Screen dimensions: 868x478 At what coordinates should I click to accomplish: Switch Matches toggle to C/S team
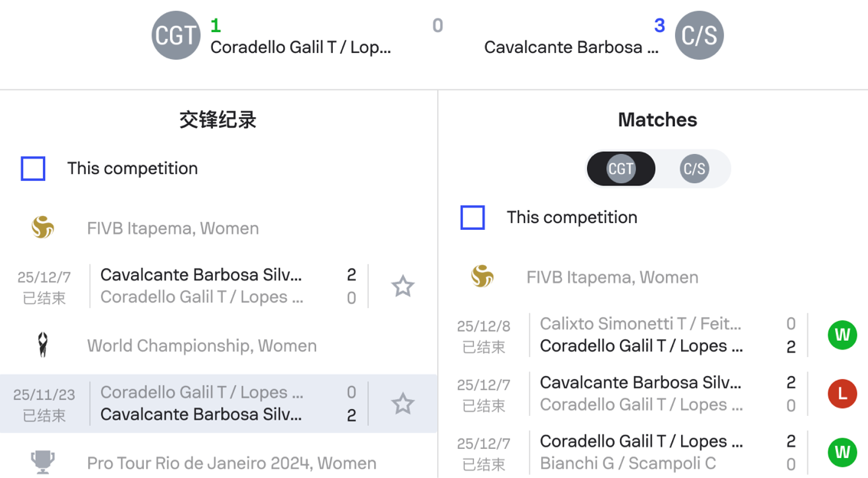[x=694, y=169]
